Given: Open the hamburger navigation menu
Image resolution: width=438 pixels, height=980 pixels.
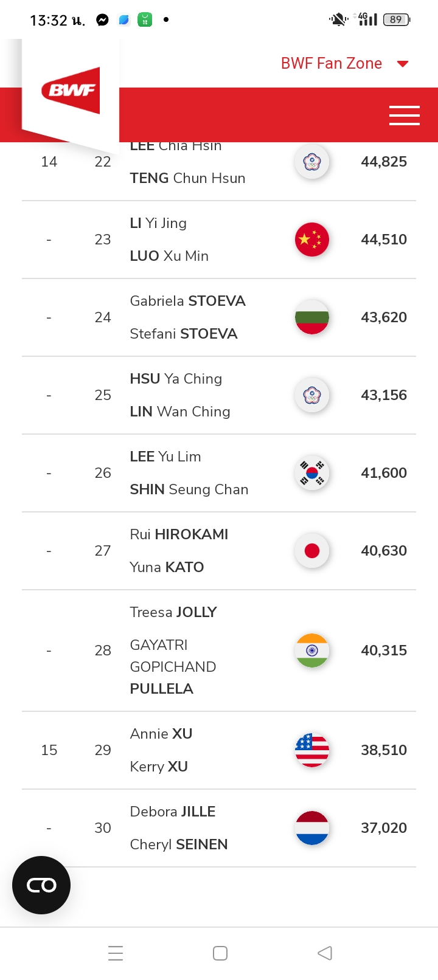Looking at the screenshot, I should [x=404, y=115].
